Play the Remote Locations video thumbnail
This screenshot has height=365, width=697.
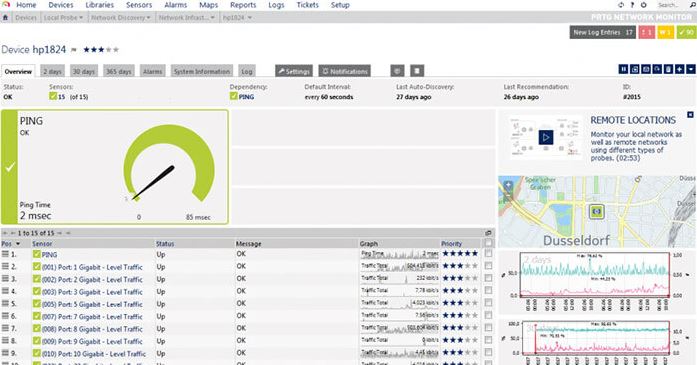546,137
